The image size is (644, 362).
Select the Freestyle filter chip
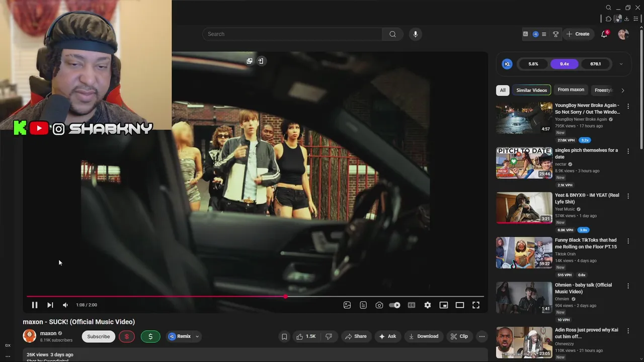(602, 90)
